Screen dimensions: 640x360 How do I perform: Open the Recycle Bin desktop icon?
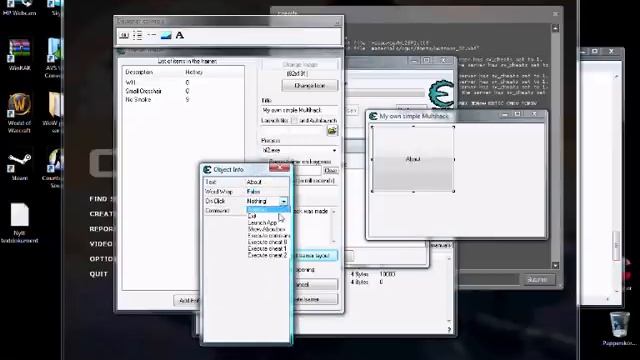click(619, 329)
